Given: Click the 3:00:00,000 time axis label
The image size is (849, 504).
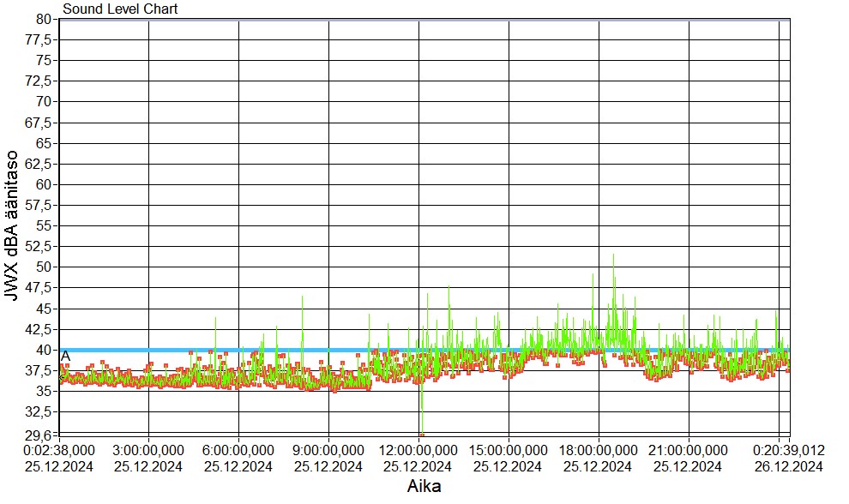Looking at the screenshot, I should click(x=149, y=450).
